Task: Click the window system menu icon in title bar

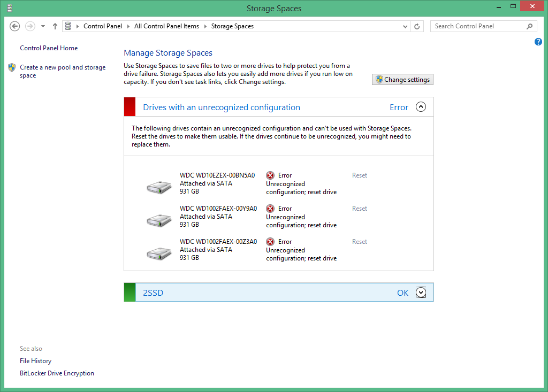Action: [10, 8]
